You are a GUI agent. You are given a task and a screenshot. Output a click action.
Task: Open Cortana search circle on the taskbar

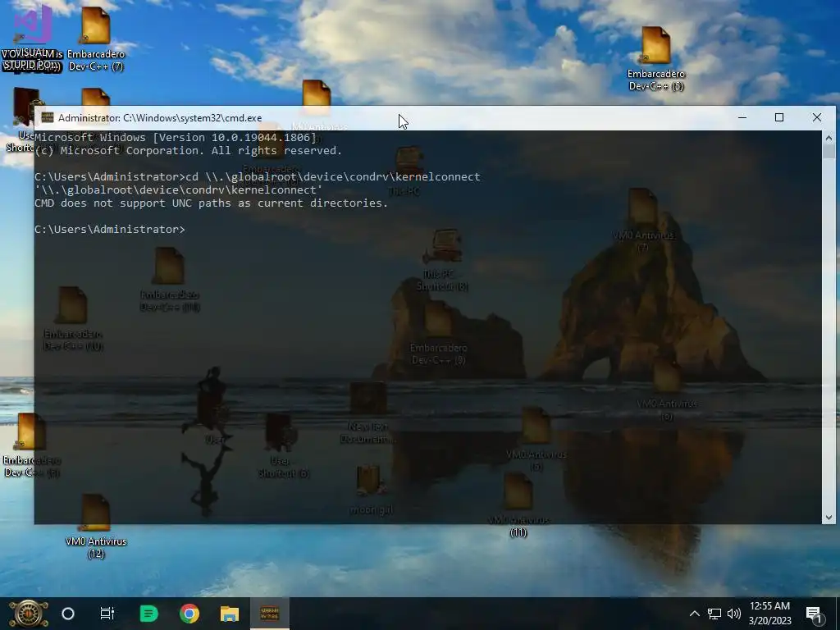(68, 614)
